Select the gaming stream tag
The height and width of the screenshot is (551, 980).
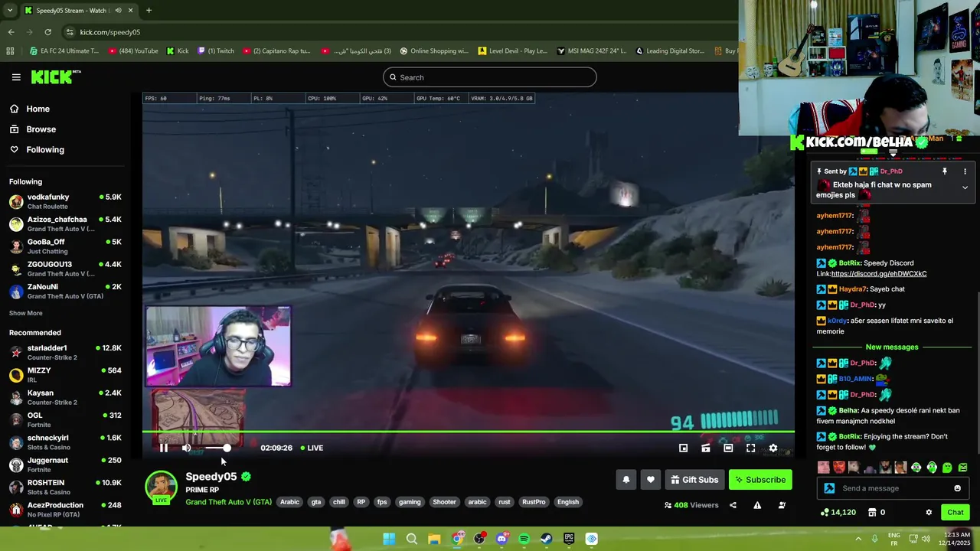[x=410, y=502]
